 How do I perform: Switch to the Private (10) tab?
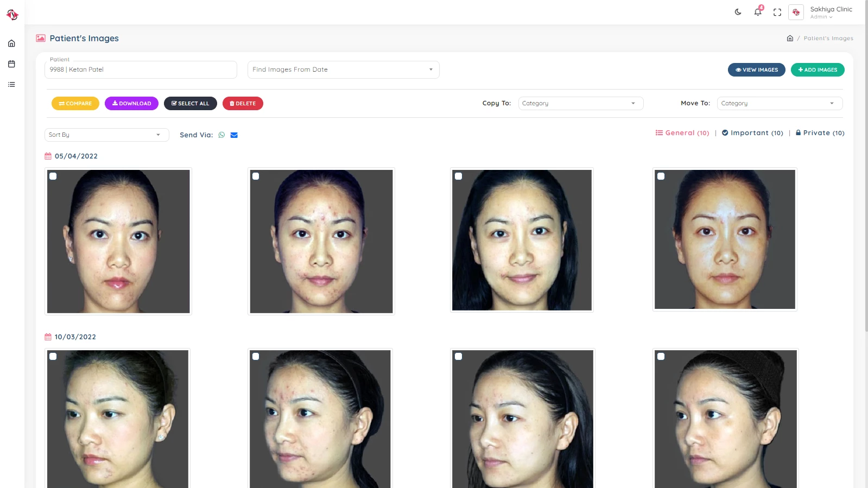(x=820, y=133)
